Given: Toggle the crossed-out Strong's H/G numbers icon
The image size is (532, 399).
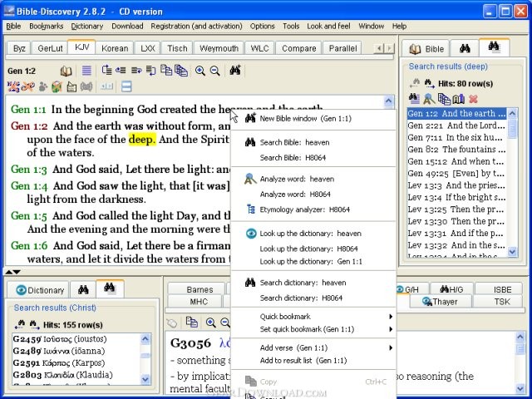Looking at the screenshot, I should point(13,86).
